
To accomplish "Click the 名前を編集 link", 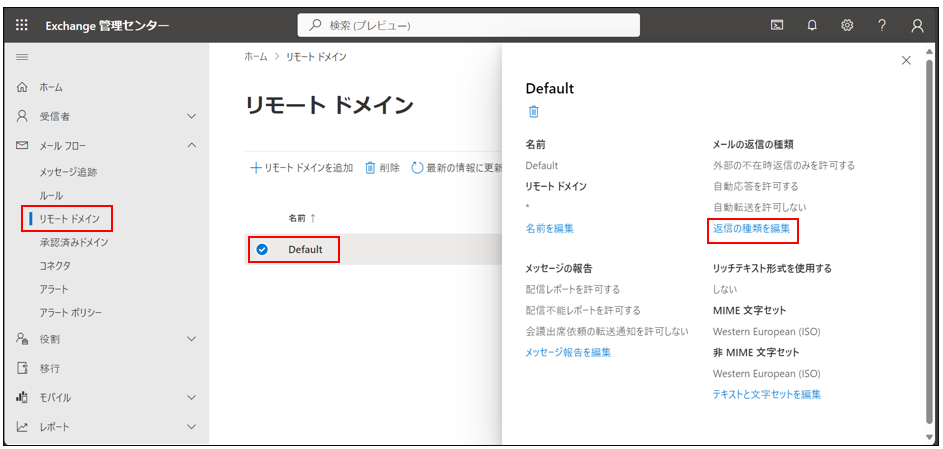I will point(550,228).
